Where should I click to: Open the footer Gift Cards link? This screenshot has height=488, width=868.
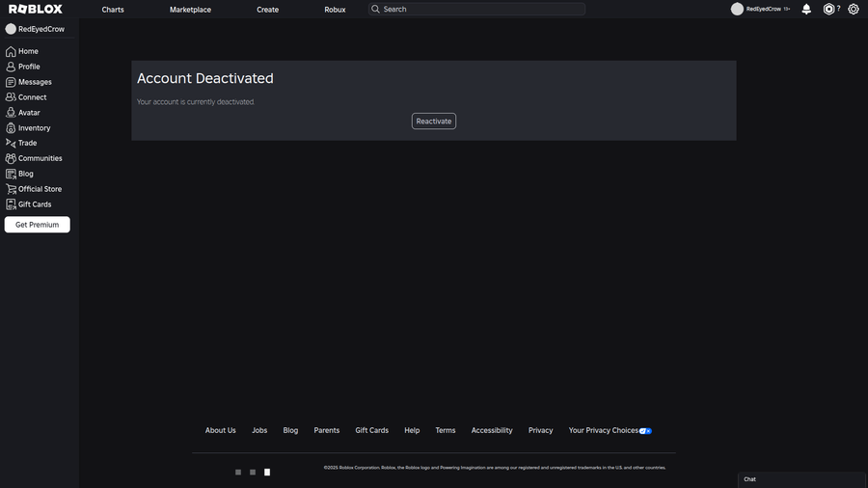pyautogui.click(x=372, y=430)
